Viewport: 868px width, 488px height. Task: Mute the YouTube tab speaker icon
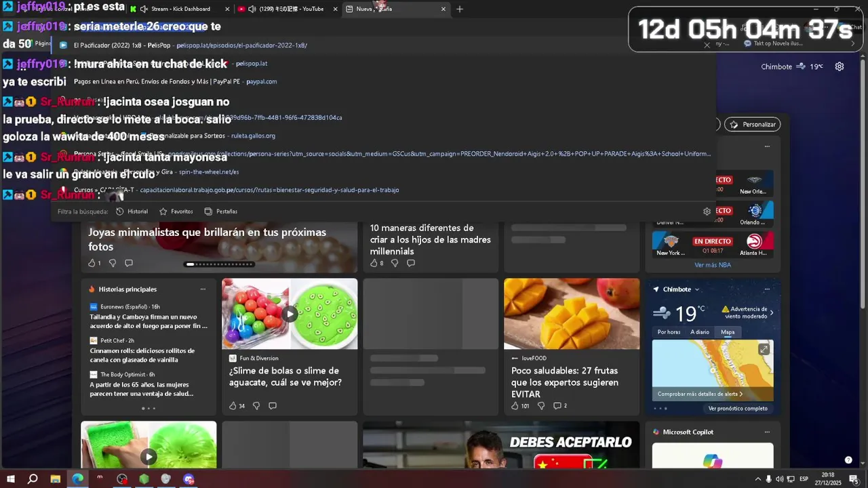(252, 9)
